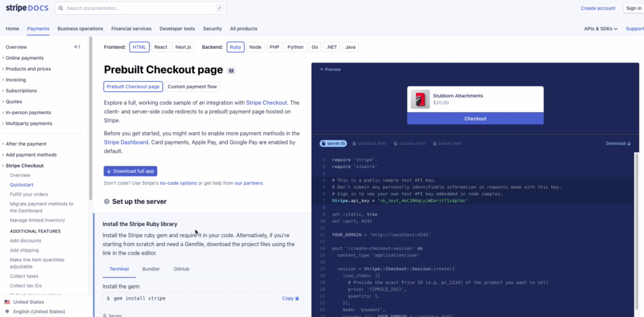Screen dimensions: 644x317
Task: Collapse Stripe Checkout sidebar section
Action: click(24, 166)
